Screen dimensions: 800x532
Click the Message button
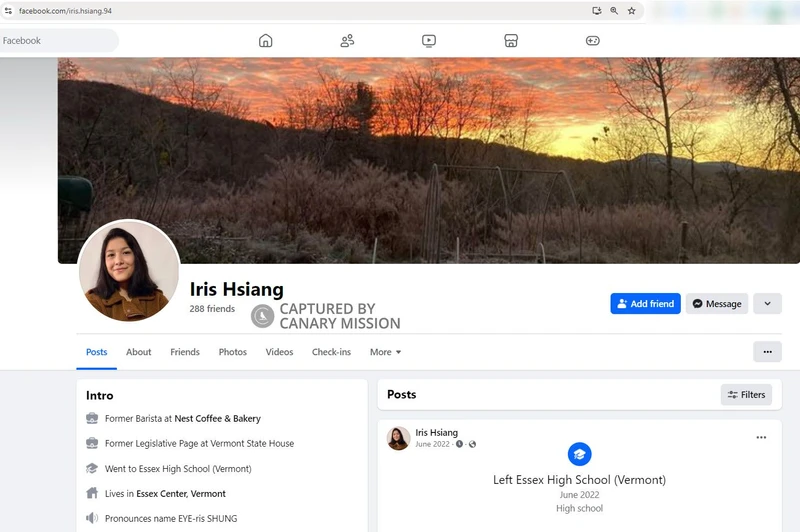point(716,304)
